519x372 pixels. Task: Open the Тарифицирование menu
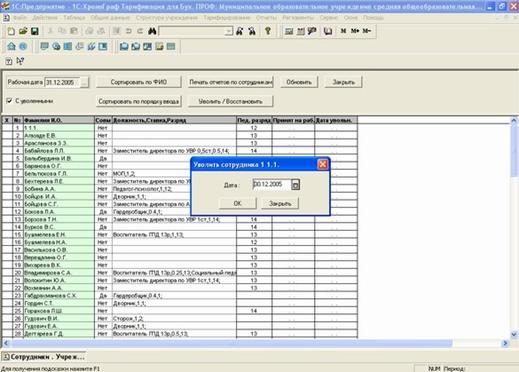point(227,18)
